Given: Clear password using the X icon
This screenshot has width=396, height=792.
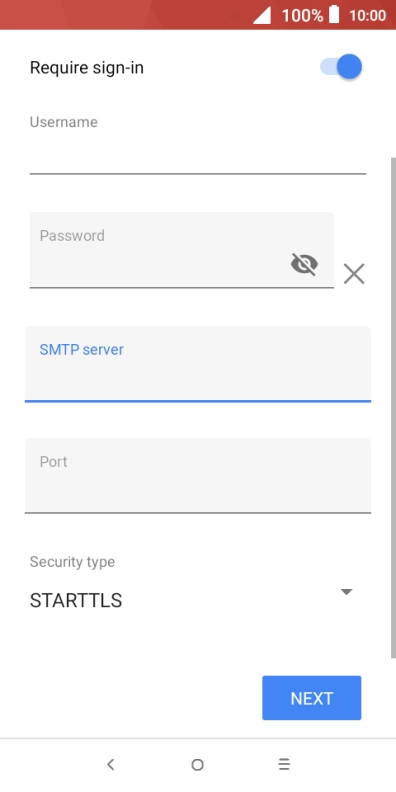Looking at the screenshot, I should click(354, 274).
